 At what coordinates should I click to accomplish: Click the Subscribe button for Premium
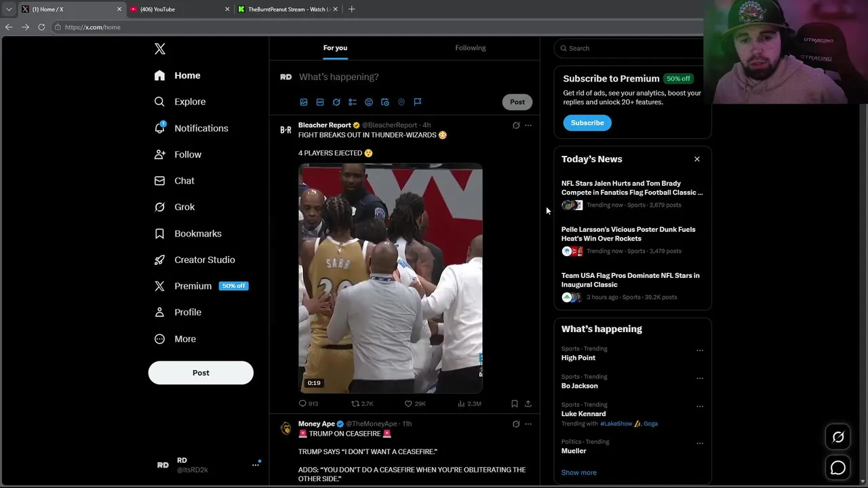pos(587,123)
